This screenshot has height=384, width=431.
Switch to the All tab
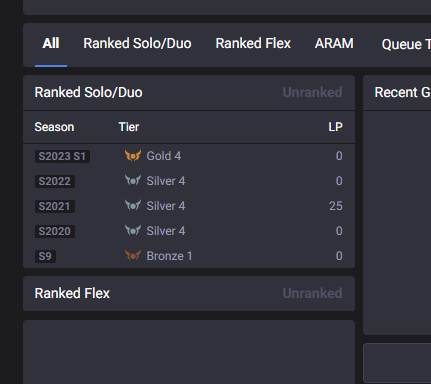[x=51, y=43]
